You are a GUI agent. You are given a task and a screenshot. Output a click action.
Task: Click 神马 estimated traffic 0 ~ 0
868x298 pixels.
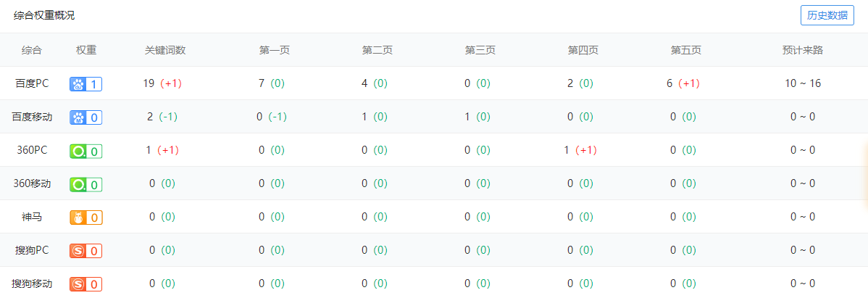coord(803,217)
